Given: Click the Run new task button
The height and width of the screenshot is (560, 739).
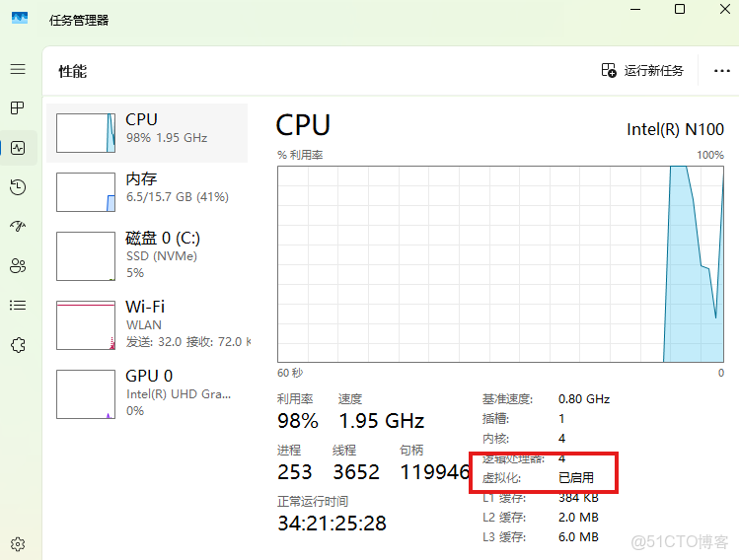Looking at the screenshot, I should pos(642,71).
